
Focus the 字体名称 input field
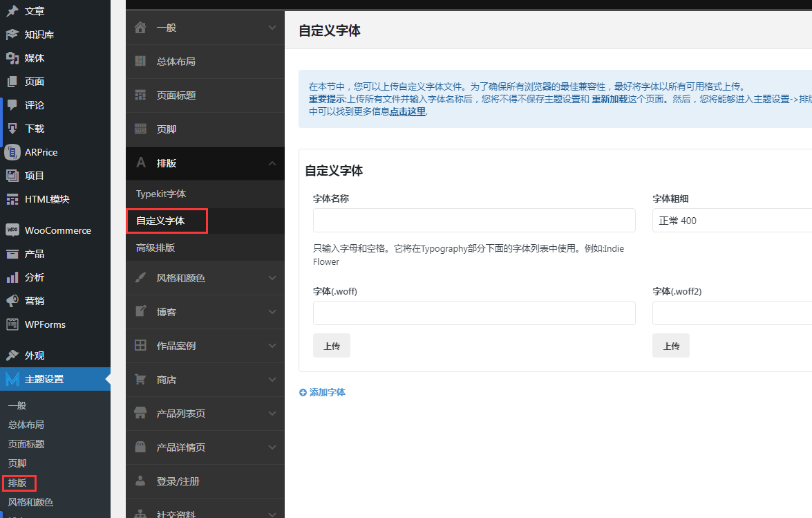tap(474, 220)
